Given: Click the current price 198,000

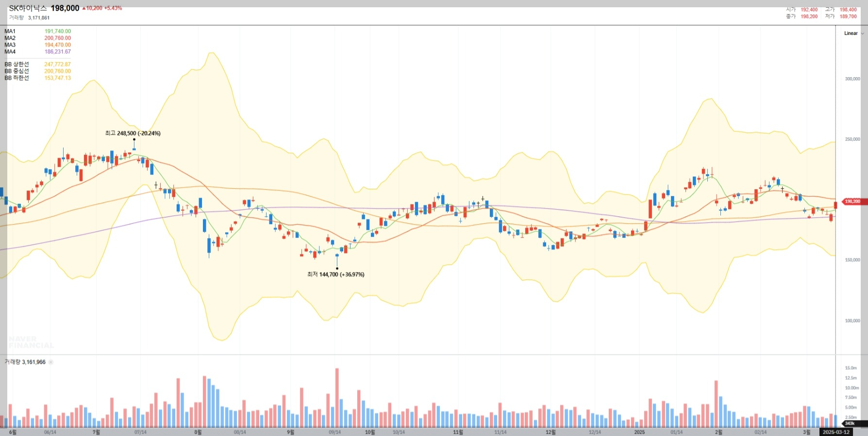Looking at the screenshot, I should point(65,8).
